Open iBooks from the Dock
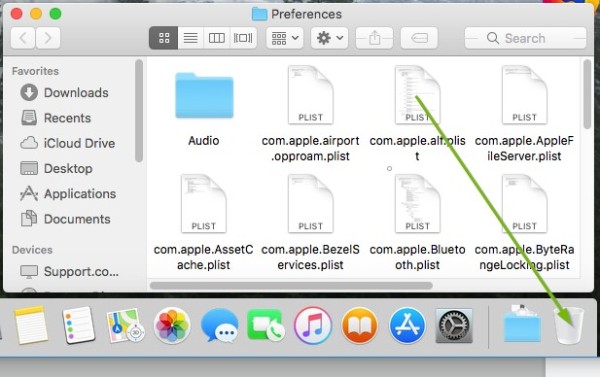Viewport: 600px width, 377px height. tap(359, 326)
